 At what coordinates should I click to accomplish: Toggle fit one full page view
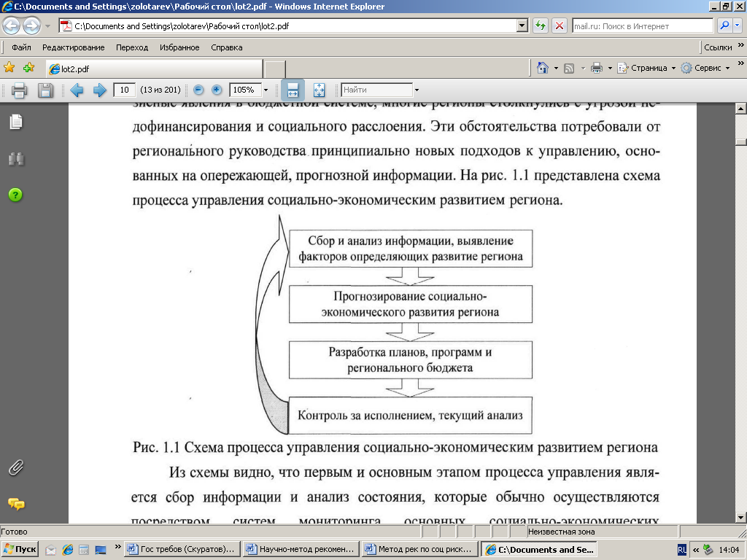tap(319, 90)
